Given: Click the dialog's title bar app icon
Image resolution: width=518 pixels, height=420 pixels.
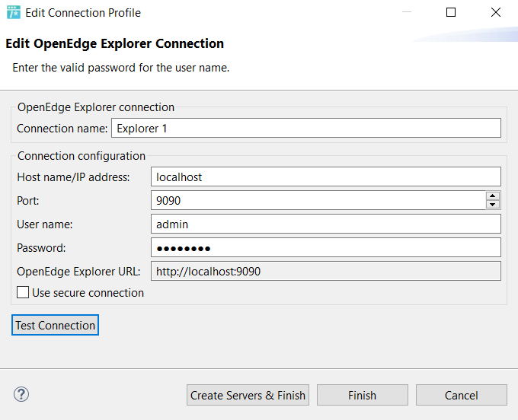Looking at the screenshot, I should click(x=14, y=12).
